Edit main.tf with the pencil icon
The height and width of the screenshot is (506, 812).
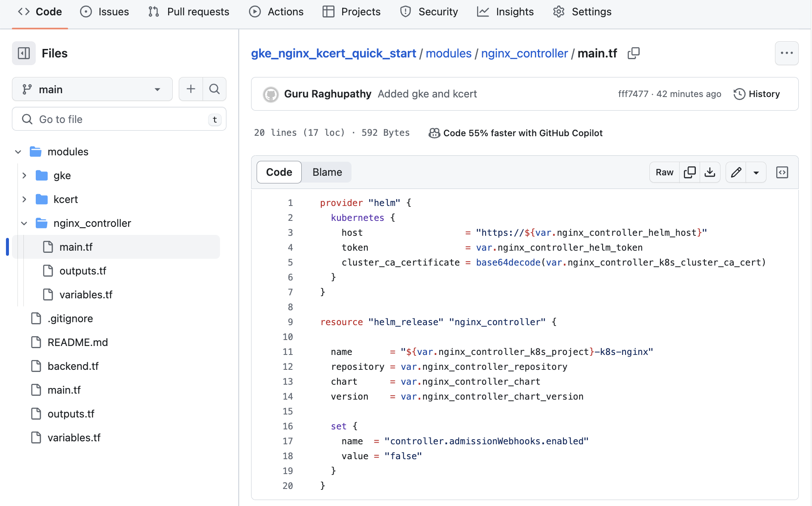736,172
